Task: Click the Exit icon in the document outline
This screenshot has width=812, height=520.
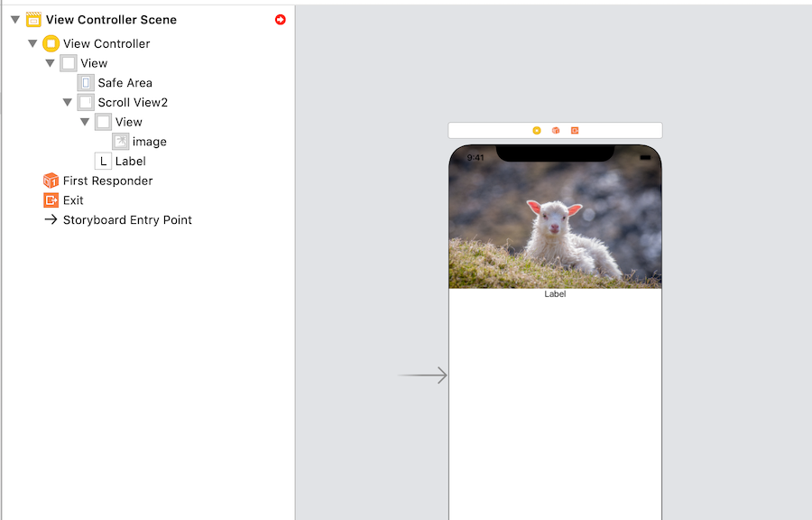Action: point(50,200)
